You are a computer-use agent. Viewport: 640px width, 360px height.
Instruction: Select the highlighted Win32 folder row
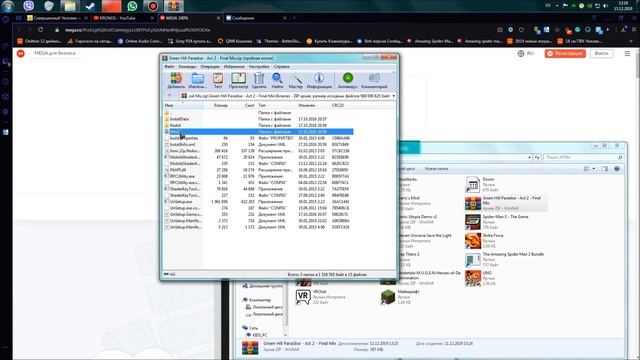[x=259, y=132]
